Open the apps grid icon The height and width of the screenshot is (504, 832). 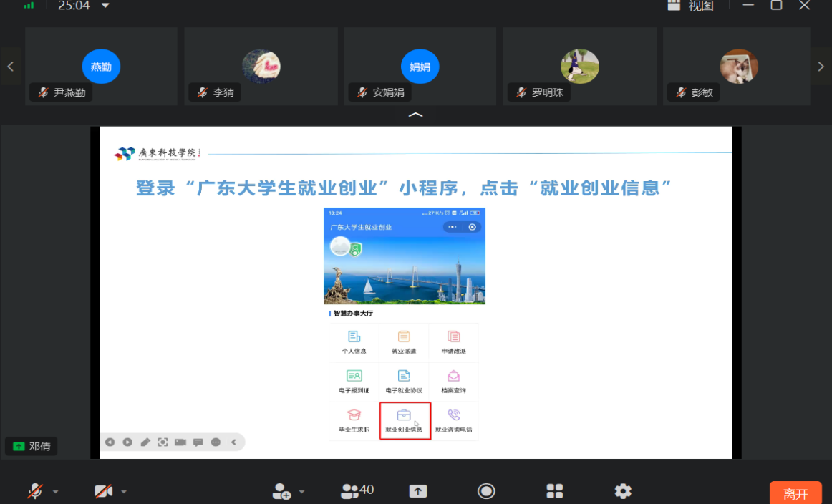point(555,491)
